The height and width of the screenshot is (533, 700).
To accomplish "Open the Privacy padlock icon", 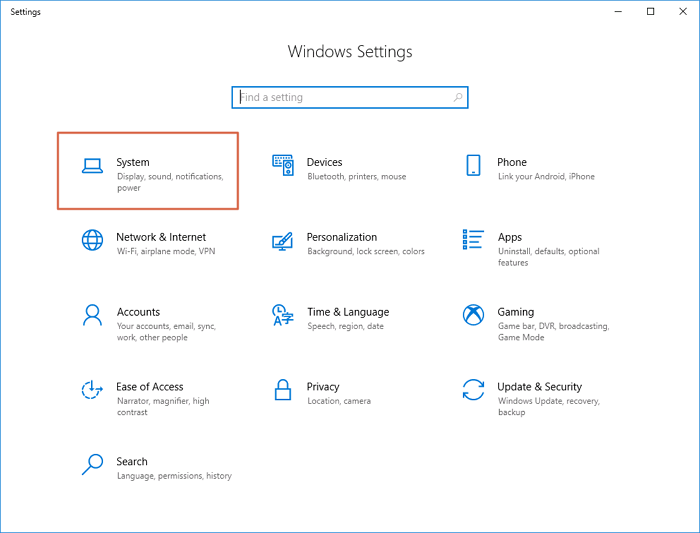I will (x=283, y=390).
